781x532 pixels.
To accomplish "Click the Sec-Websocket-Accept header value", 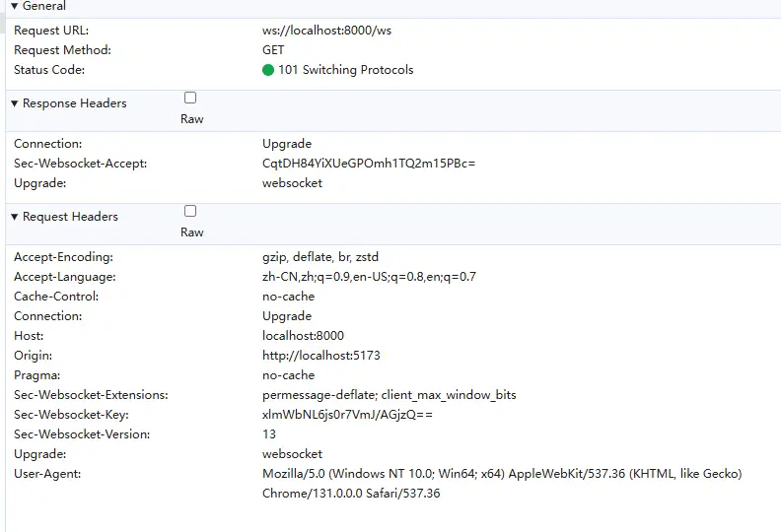I will click(x=369, y=164).
